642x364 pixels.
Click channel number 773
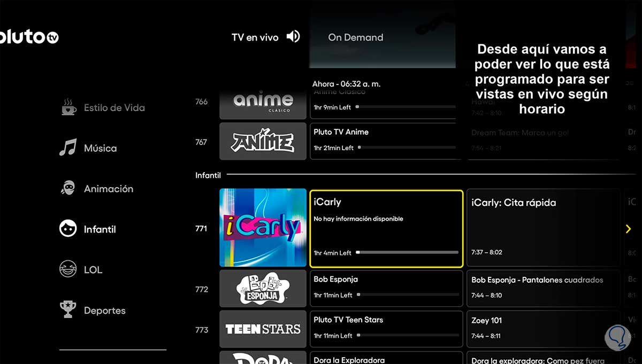[x=201, y=330]
